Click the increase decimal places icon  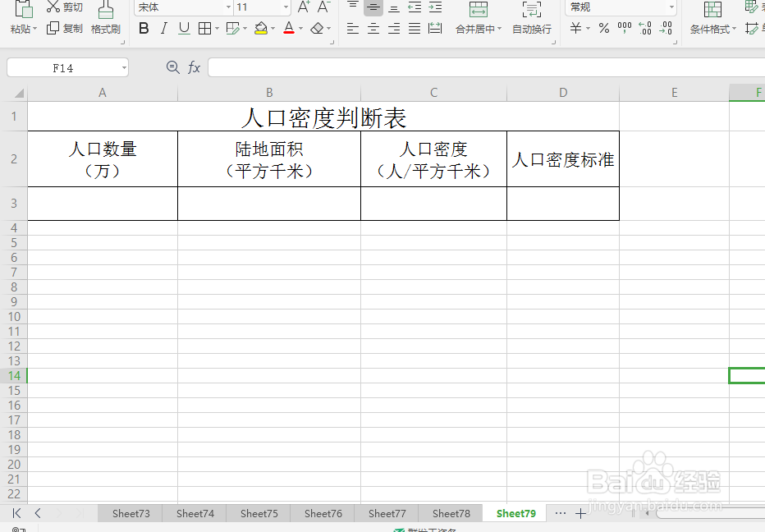645,28
